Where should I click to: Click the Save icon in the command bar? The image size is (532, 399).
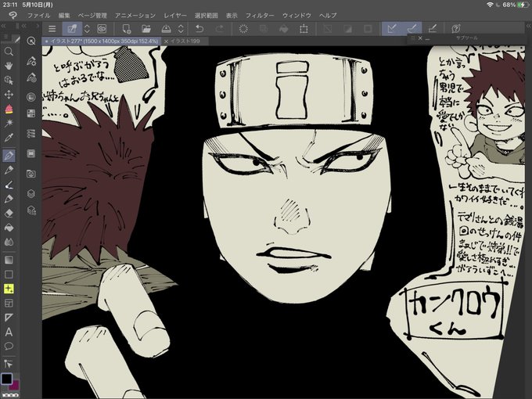(x=166, y=29)
